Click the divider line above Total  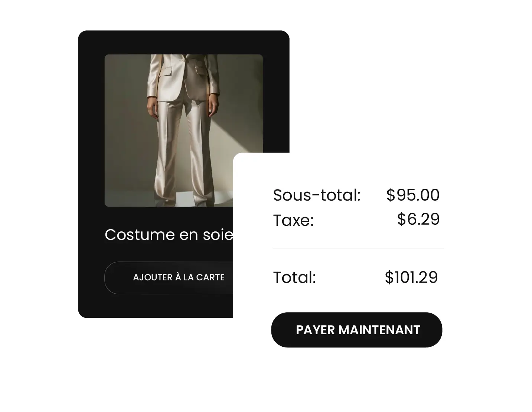tap(358, 249)
